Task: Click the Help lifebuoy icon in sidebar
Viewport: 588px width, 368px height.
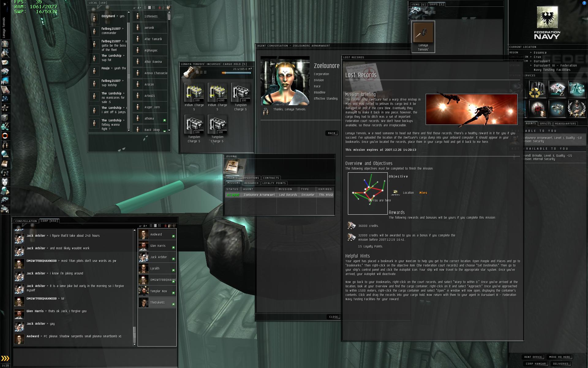Action: (5, 136)
